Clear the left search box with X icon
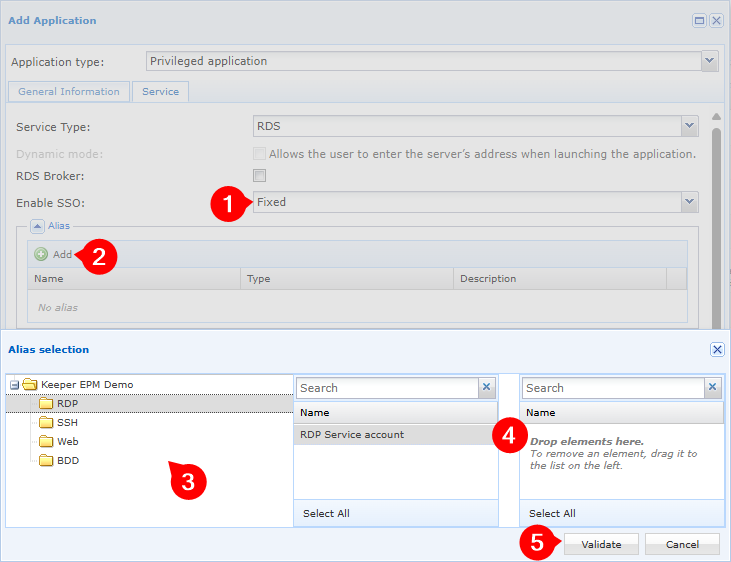This screenshot has width=731, height=562. [486, 387]
